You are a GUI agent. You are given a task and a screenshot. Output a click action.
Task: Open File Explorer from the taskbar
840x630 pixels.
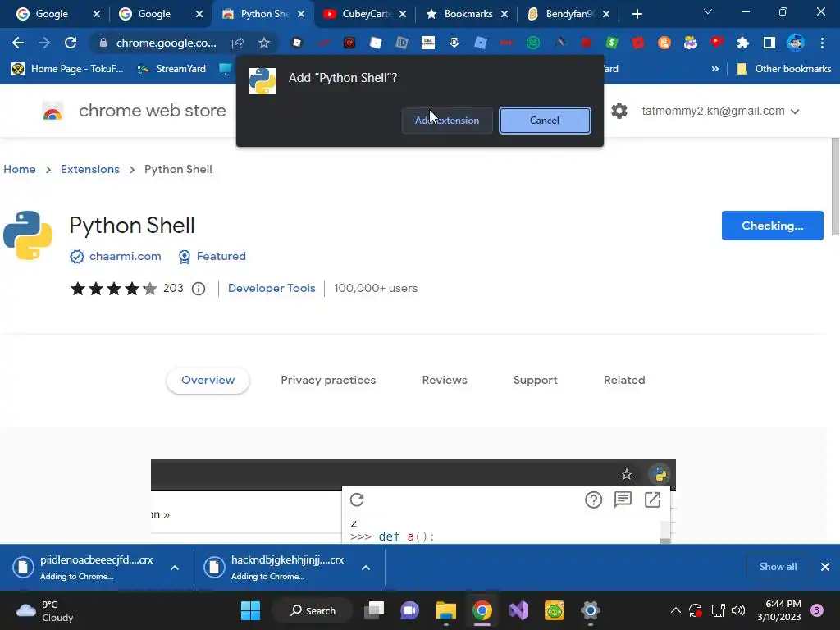445,610
